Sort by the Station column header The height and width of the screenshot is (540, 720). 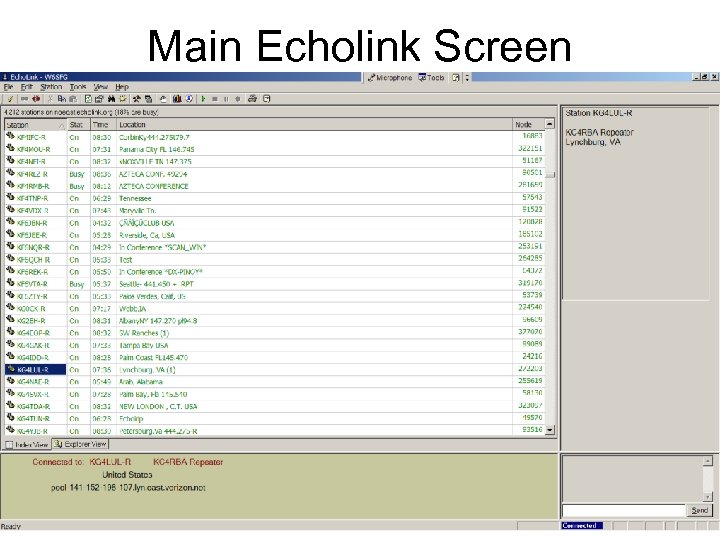pyautogui.click(x=35, y=125)
